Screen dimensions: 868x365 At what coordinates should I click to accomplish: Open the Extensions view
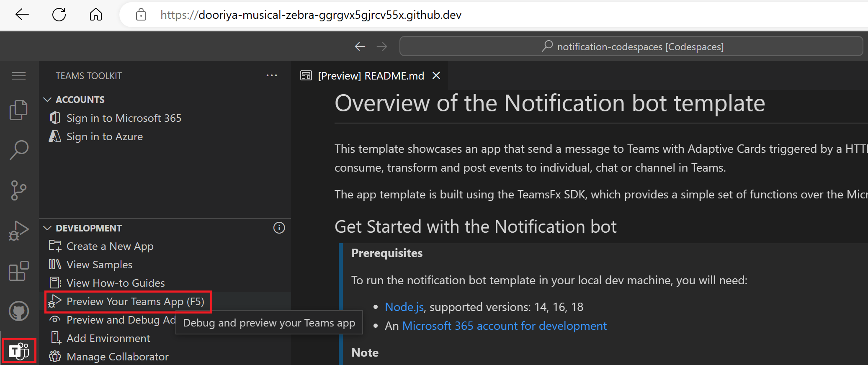pyautogui.click(x=19, y=271)
